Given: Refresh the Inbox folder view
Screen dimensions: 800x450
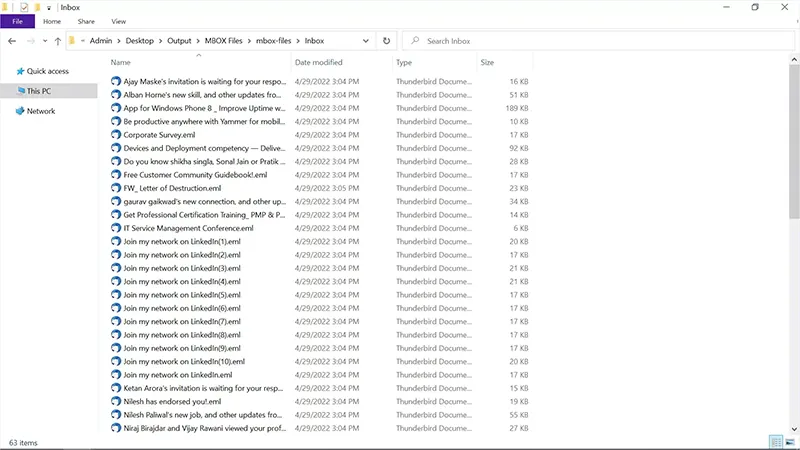Looking at the screenshot, I should pos(386,41).
